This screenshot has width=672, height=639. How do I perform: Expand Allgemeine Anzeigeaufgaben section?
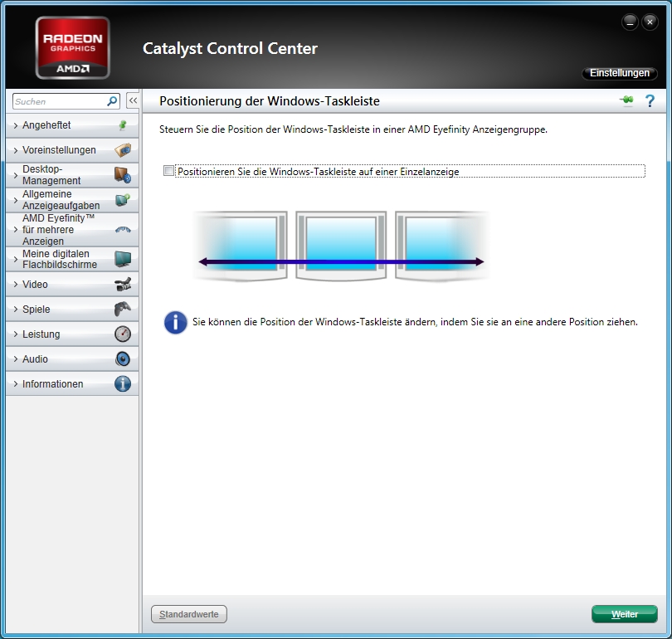point(72,200)
